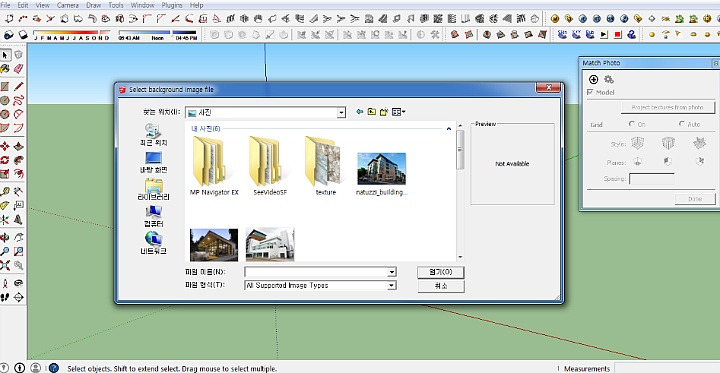Screen dimensions: 720x373
Task: Open the Draw menu
Action: coord(94,5)
